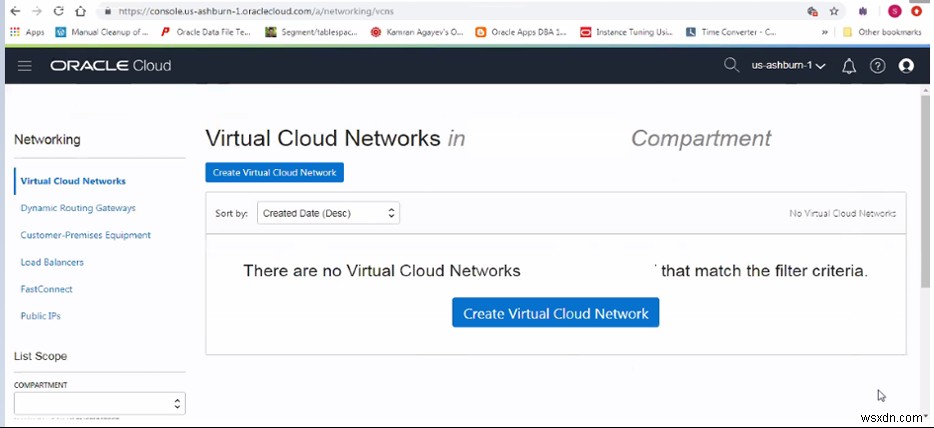934x428 pixels.
Task: Open Oracle Apps DBA bookmark
Action: click(521, 32)
